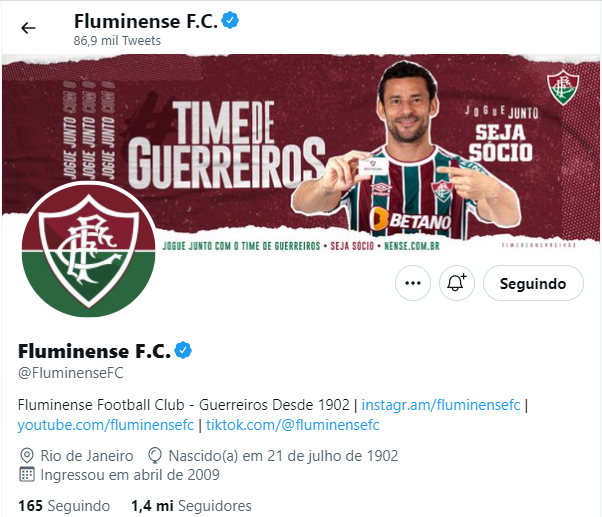Click the birthday balloon icon

pos(155,456)
